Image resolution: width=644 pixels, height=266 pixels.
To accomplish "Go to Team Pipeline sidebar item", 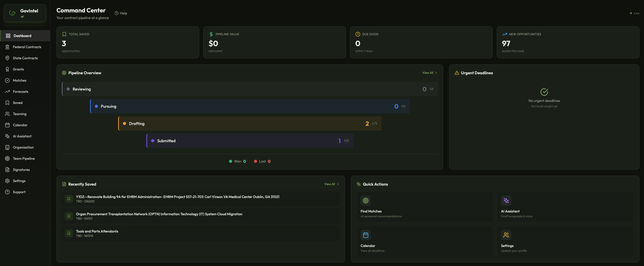I will [24, 159].
